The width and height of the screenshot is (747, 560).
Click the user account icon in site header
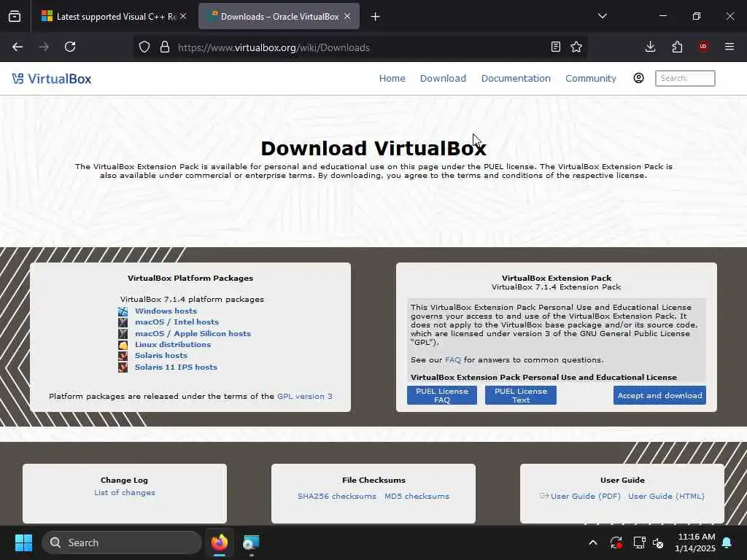(639, 78)
